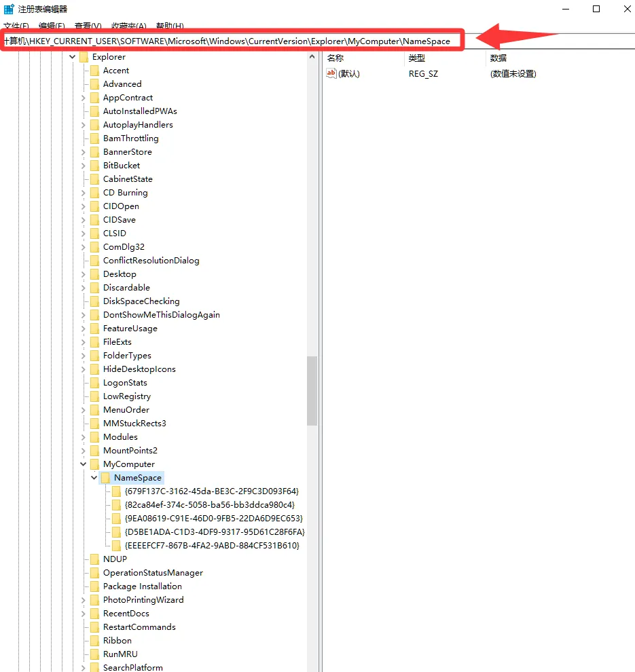Select the DiskSpaceChecking key
Viewport: 635px width, 672px height.
(x=141, y=301)
